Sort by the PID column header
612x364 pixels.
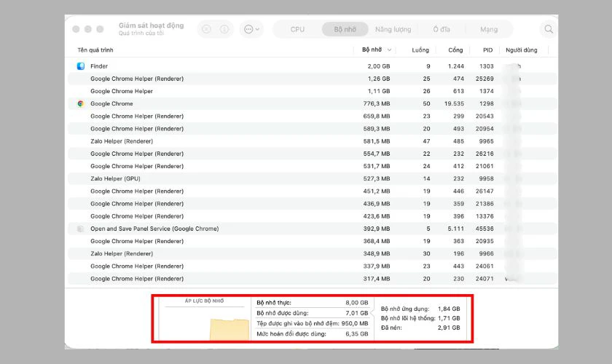pos(487,50)
